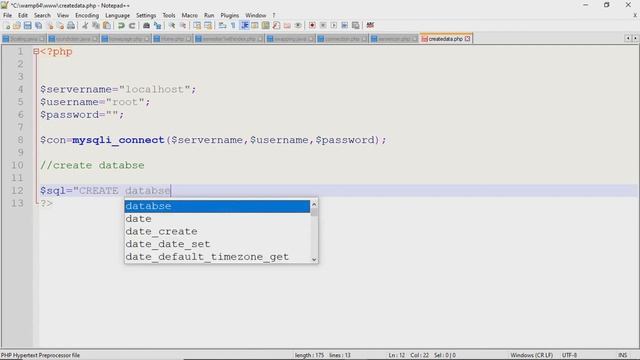
Task: Create a new file with the New icon
Action: point(7,26)
